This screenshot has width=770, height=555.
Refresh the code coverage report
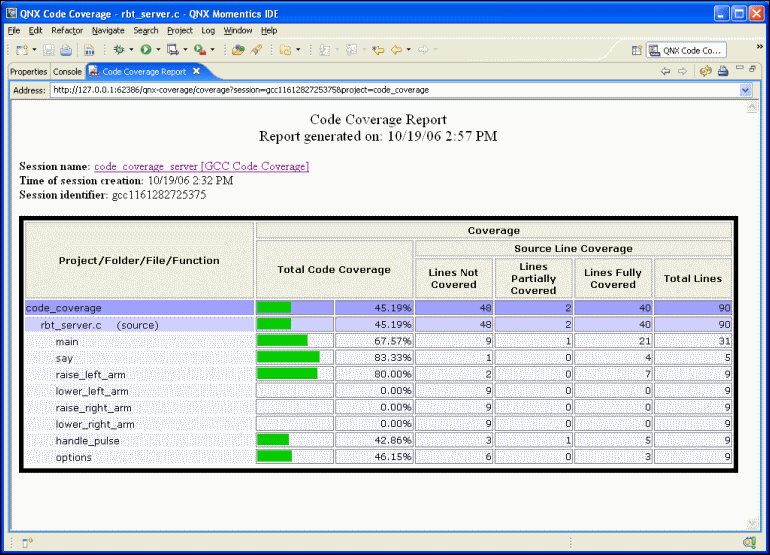(705, 71)
